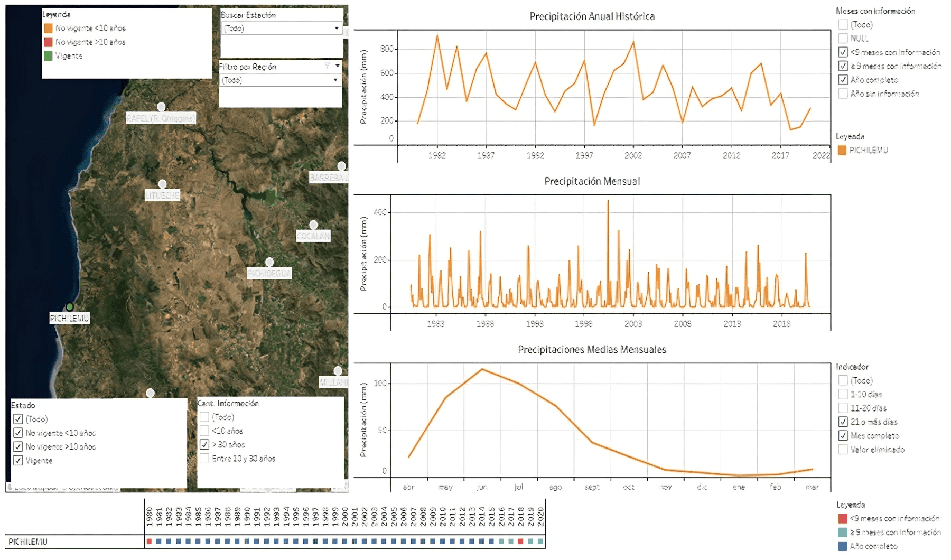Image resolution: width=951 pixels, height=560 pixels.
Task: Select the green PICHILEMU station marker on the map
Action: click(x=69, y=306)
